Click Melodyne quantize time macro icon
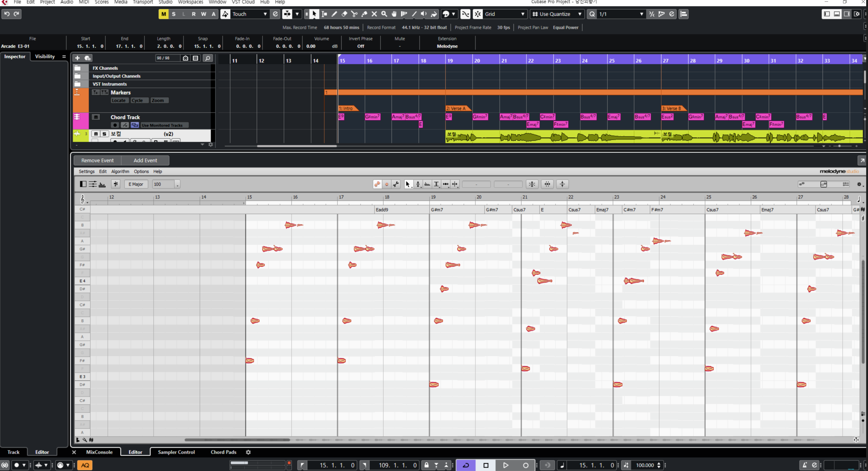The height and width of the screenshot is (471, 868). pyautogui.click(x=547, y=184)
